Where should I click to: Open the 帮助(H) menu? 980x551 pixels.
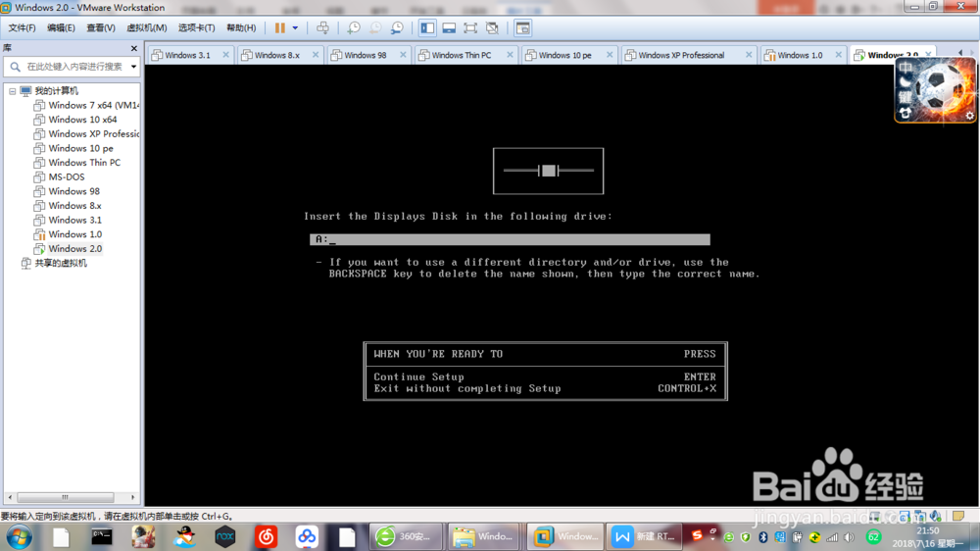(x=241, y=28)
